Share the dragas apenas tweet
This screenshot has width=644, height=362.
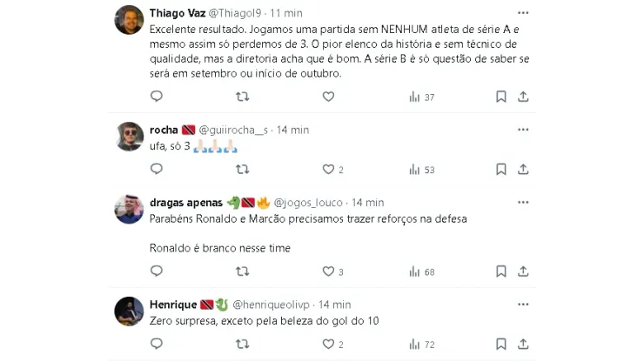523,271
